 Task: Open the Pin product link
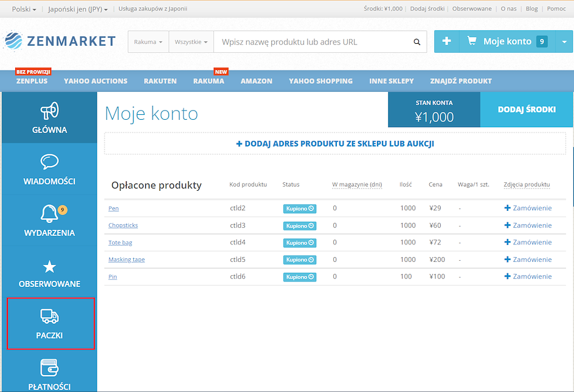(x=112, y=277)
